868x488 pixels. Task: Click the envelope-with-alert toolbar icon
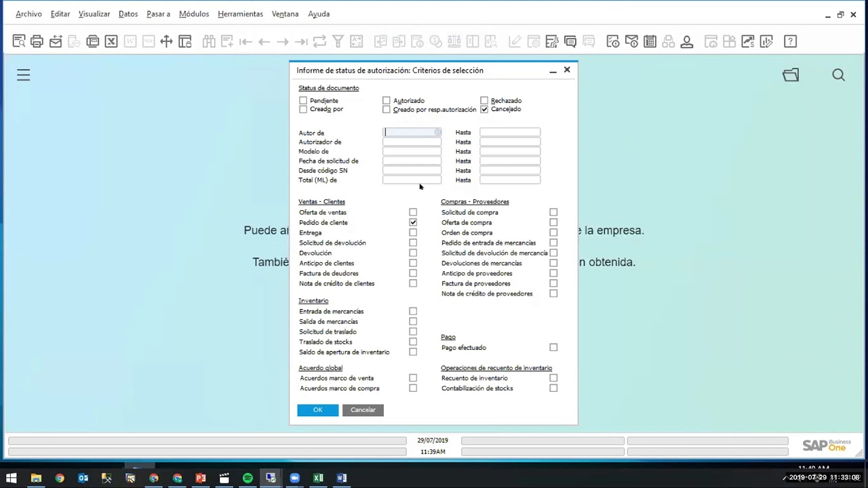[x=631, y=41]
